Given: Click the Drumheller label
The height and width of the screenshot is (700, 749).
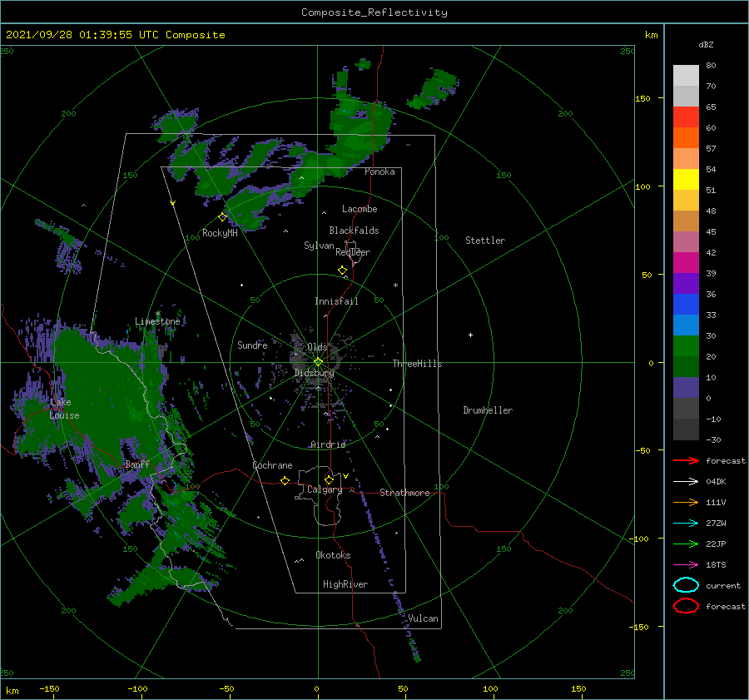Looking at the screenshot, I should point(488,410).
